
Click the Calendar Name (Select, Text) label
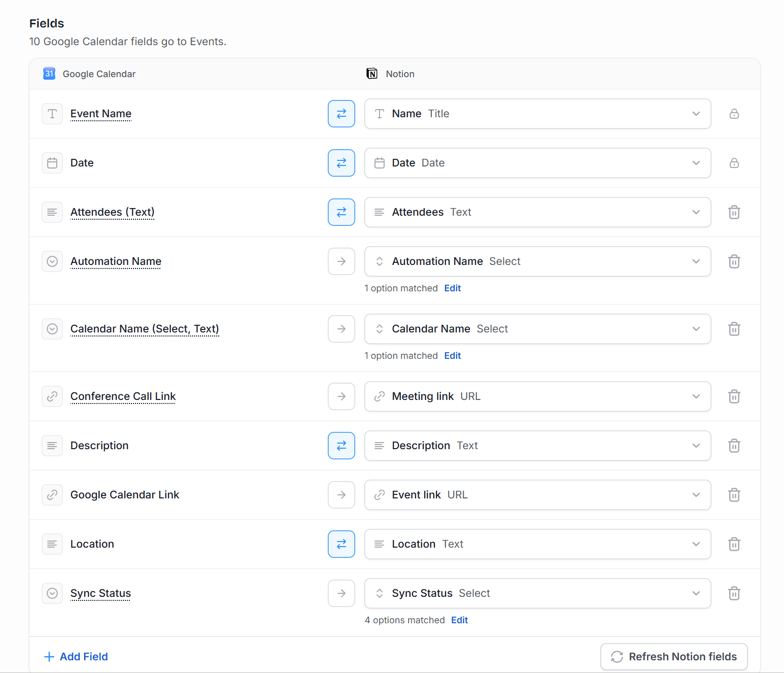145,329
